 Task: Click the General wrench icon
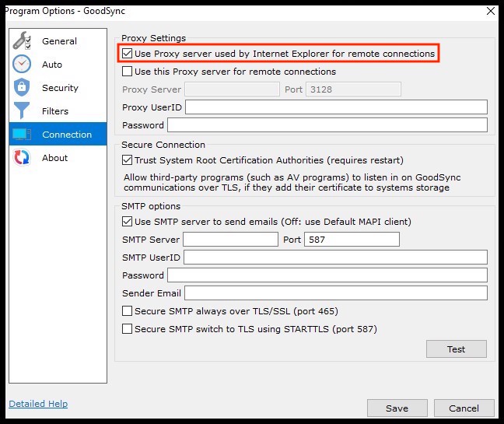point(22,40)
